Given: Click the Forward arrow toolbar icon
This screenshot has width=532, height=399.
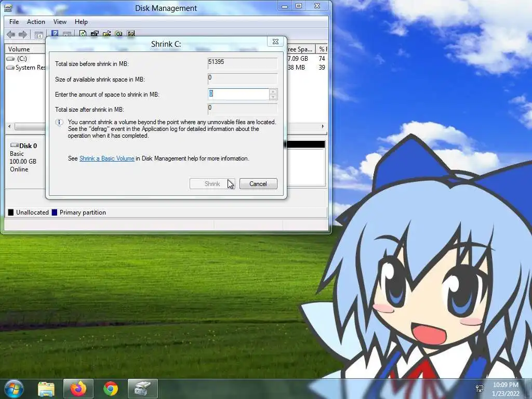Looking at the screenshot, I should pos(23,34).
